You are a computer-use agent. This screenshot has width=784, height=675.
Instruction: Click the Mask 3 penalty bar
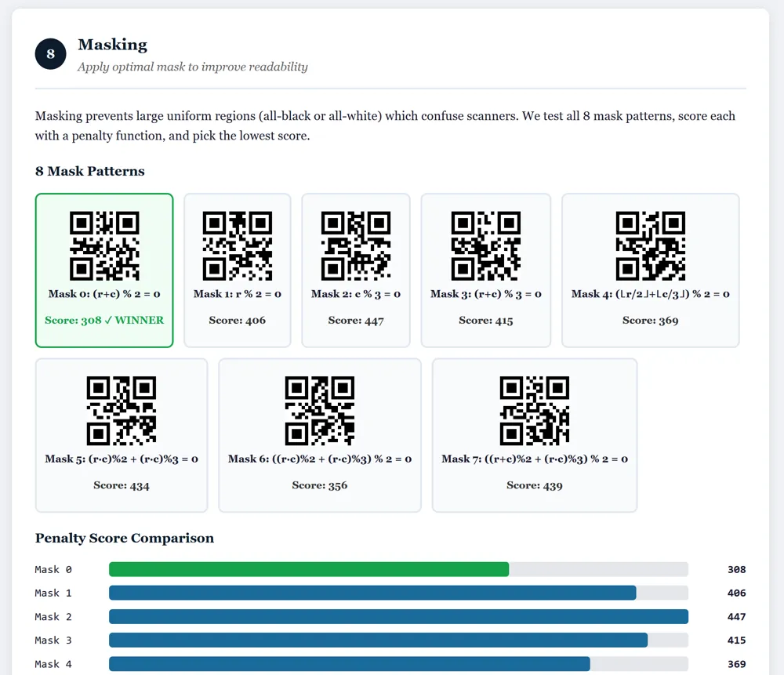[379, 640]
